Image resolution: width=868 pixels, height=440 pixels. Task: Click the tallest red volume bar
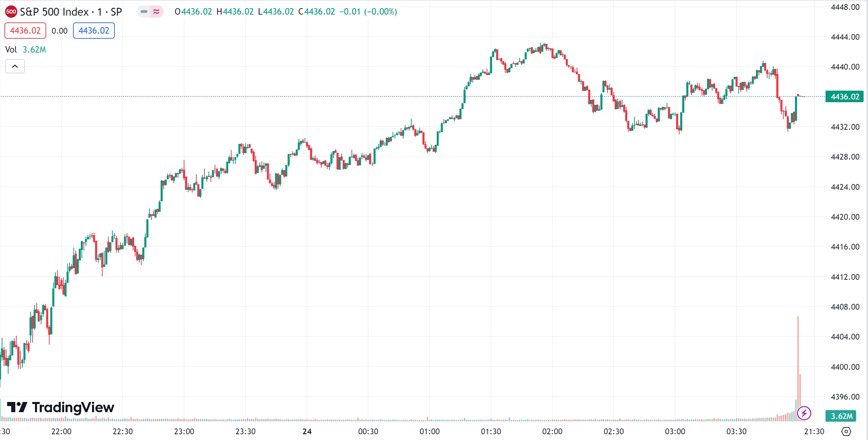point(798,367)
